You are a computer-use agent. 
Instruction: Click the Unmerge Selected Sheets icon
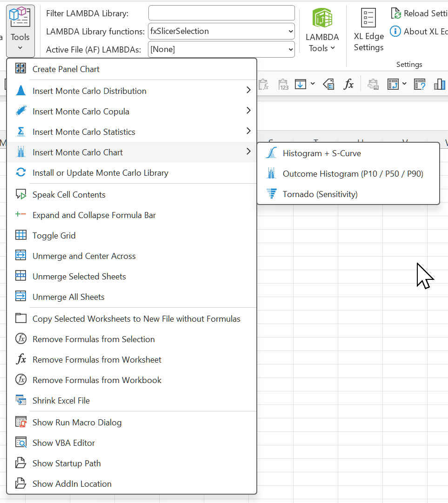[x=21, y=276]
